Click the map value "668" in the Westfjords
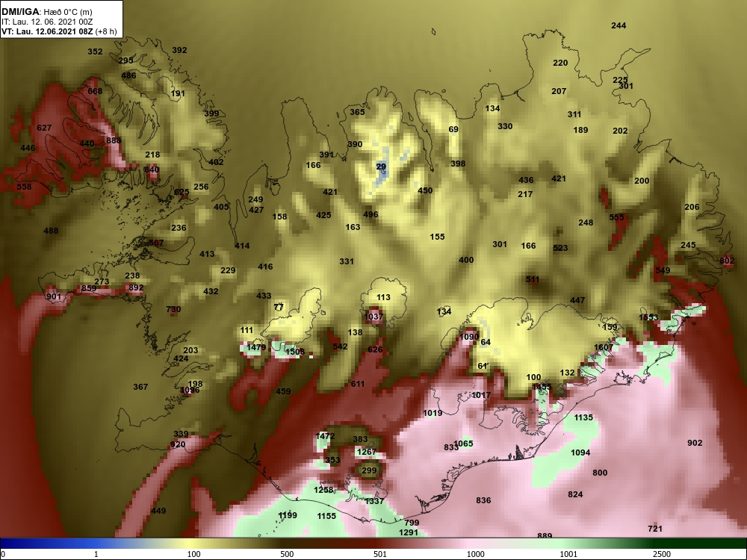 tap(95, 91)
